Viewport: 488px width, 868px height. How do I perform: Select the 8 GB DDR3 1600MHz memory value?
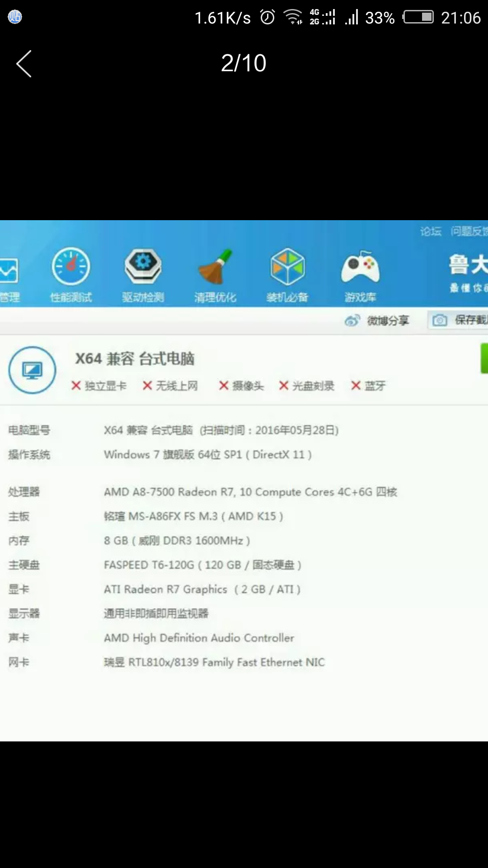point(177,541)
